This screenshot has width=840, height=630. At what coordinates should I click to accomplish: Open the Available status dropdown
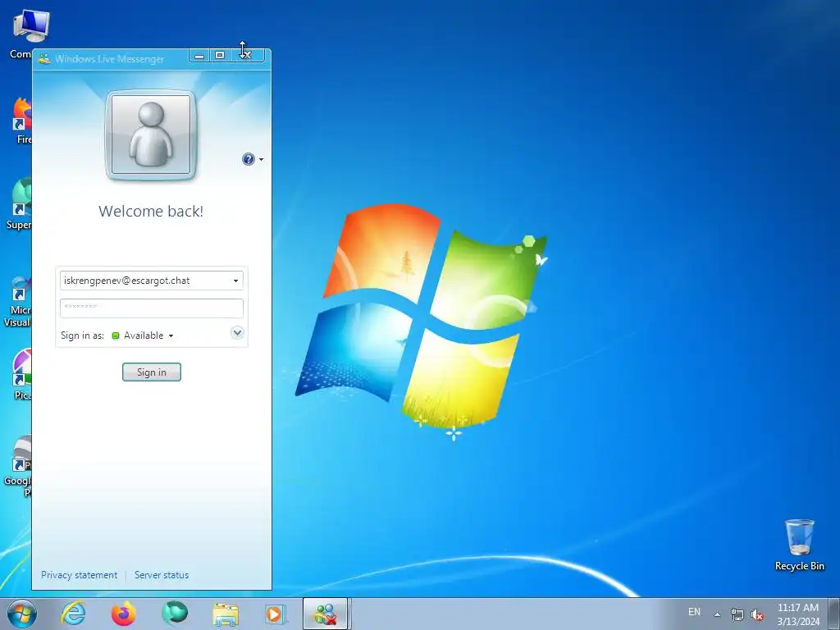(171, 336)
